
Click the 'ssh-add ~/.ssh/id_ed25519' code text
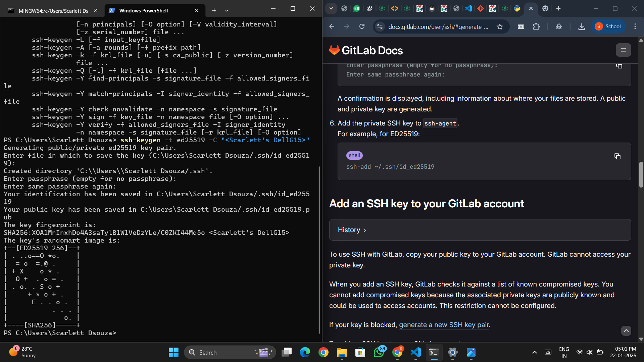coord(390,167)
